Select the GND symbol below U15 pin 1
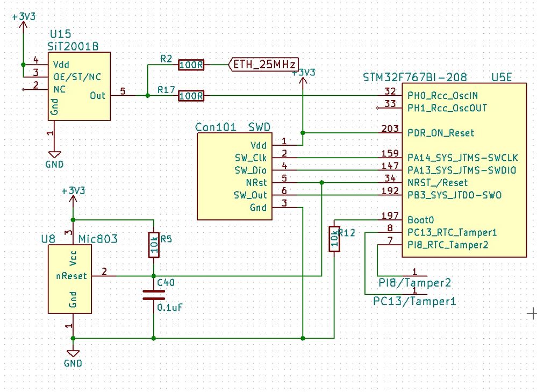This screenshot has width=537, height=392. 54,160
